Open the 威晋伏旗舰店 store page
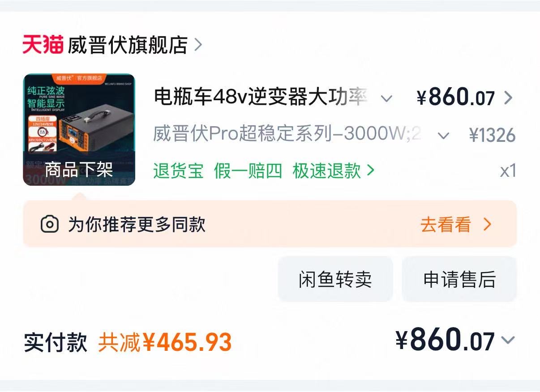This screenshot has height=392, width=540. coord(127,45)
